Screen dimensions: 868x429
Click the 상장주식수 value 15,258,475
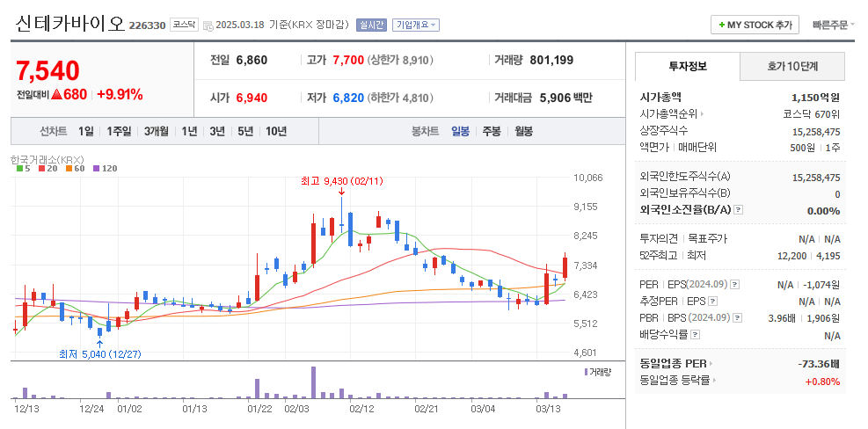816,132
